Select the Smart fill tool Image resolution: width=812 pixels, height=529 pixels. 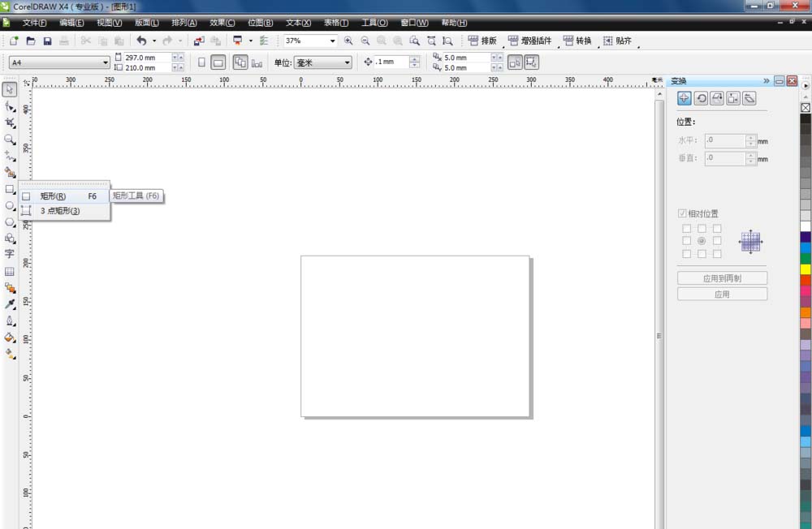(x=9, y=172)
